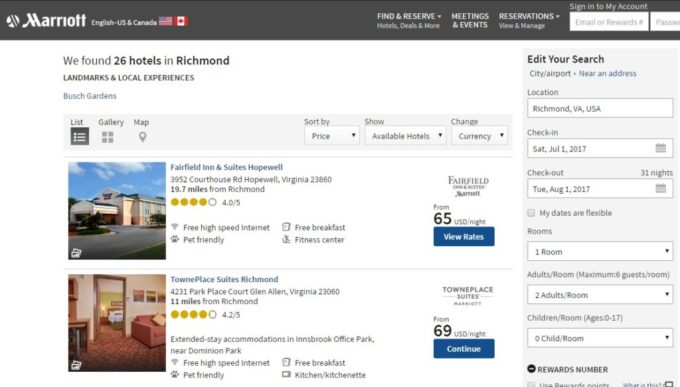Select Near an address option
Viewport: 680px width, 387px height.
pos(607,73)
